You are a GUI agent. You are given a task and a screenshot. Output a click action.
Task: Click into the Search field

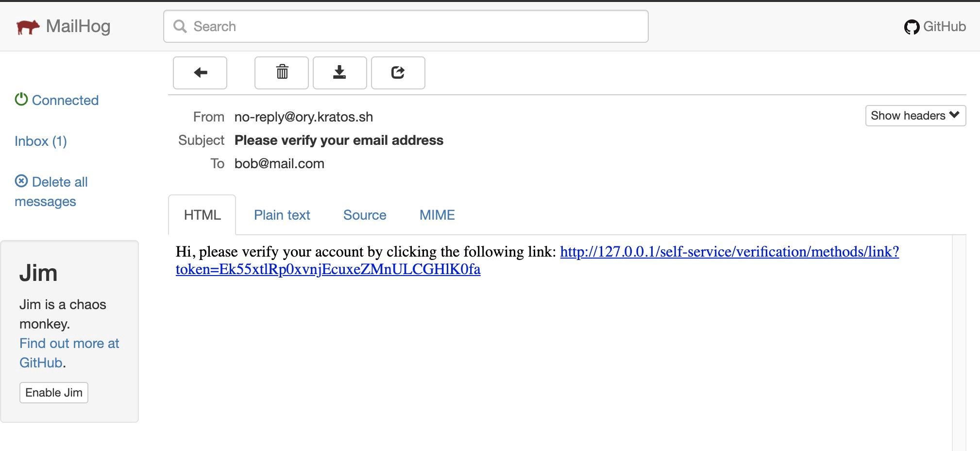(x=406, y=26)
